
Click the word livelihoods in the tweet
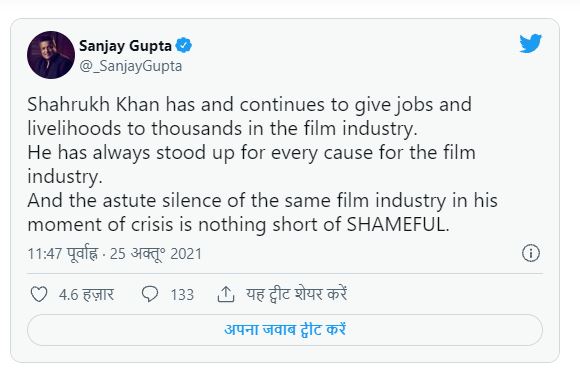pyautogui.click(x=74, y=128)
